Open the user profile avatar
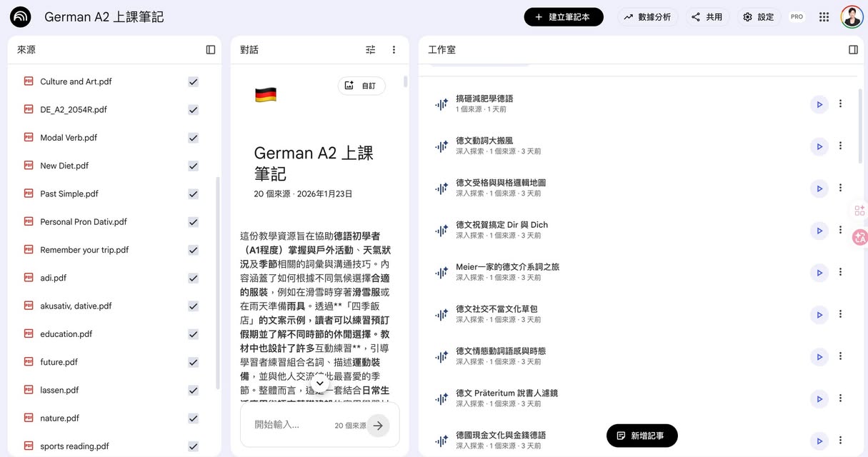868x457 pixels. 852,17
